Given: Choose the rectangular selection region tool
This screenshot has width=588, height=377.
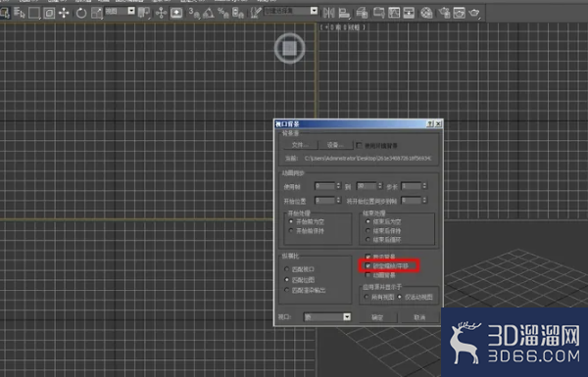Looking at the screenshot, I should point(34,13).
